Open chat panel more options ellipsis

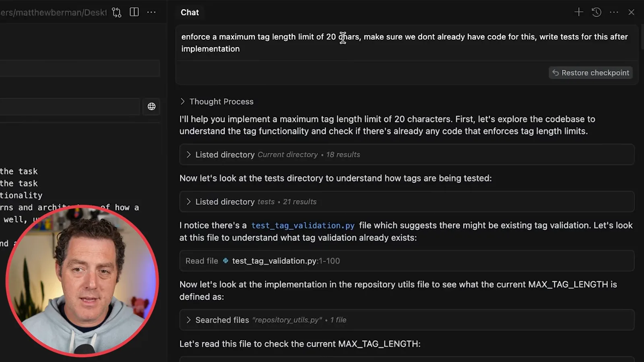pos(614,12)
